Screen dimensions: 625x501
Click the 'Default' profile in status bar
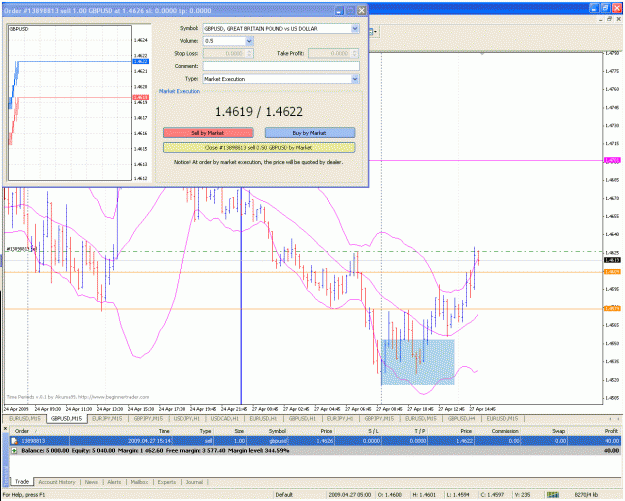pyautogui.click(x=284, y=495)
